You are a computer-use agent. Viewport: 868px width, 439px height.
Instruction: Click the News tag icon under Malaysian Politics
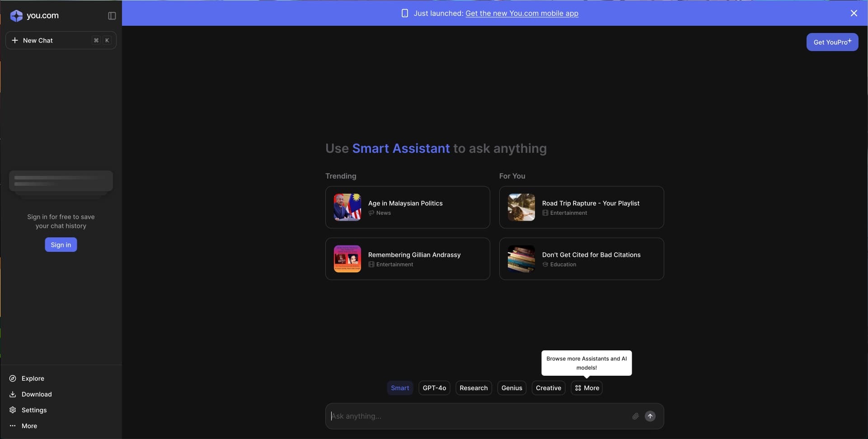point(371,213)
